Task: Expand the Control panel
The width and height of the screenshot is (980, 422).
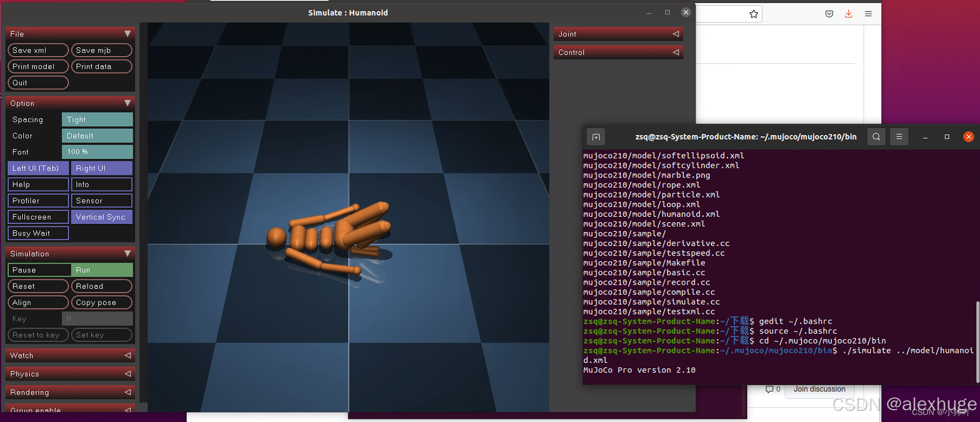Action: 618,53
